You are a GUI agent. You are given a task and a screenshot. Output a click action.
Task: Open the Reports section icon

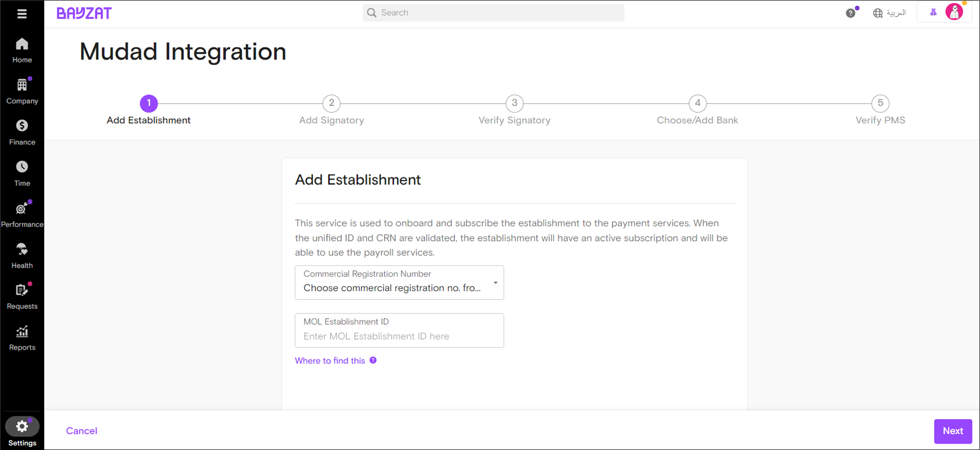click(22, 332)
